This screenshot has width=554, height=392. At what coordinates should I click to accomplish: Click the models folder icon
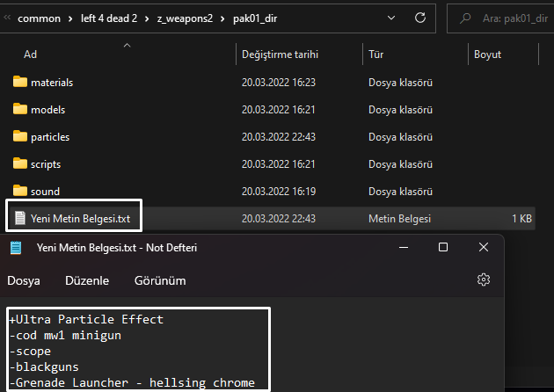point(21,110)
